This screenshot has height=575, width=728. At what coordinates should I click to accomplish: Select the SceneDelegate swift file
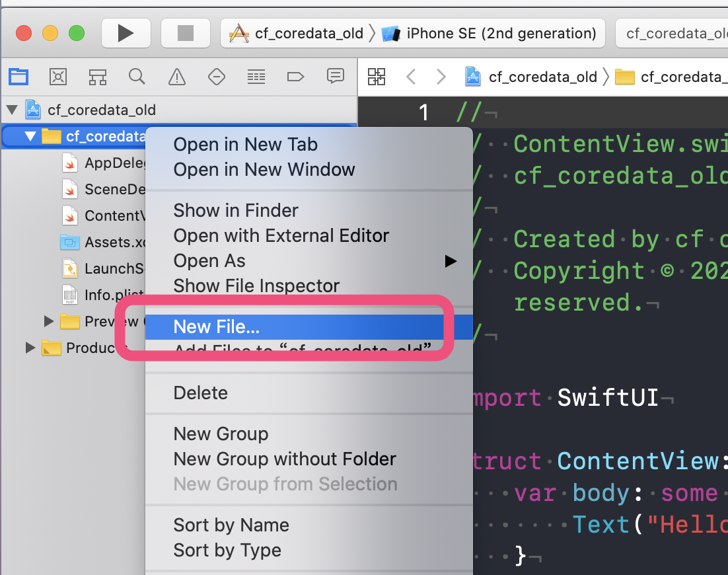[104, 190]
